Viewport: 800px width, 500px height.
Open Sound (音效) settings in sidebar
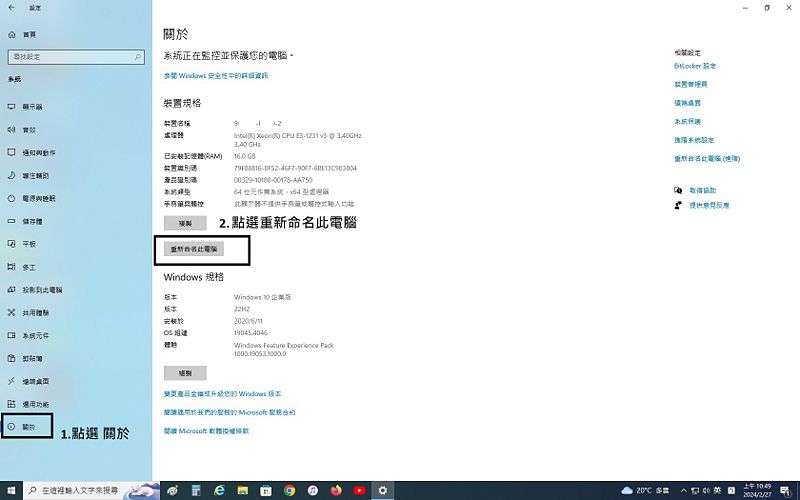[x=22, y=130]
